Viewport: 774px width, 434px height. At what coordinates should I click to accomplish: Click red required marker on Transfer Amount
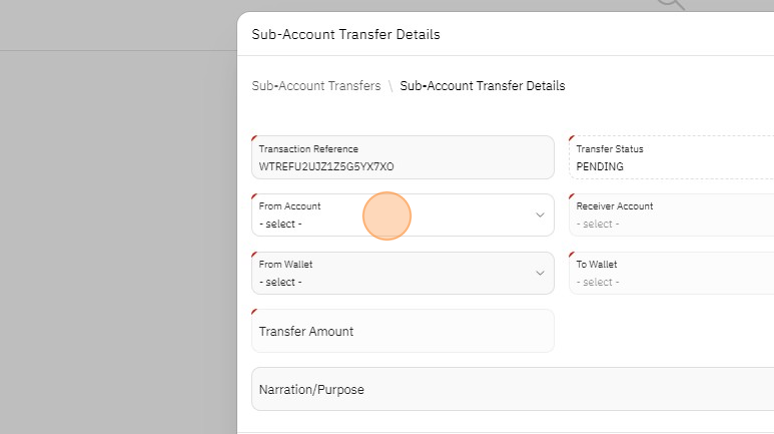255,313
